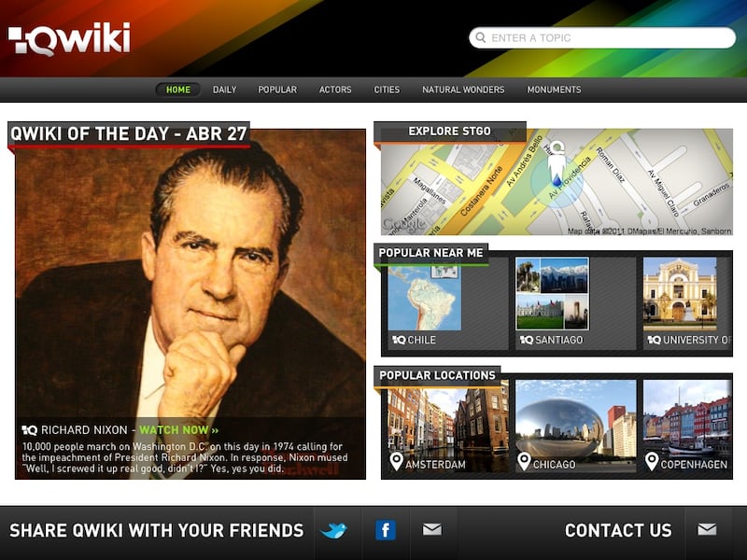Image resolution: width=747 pixels, height=560 pixels.
Task: Click the Share Qwiki With Your Friends text
Action: click(157, 530)
